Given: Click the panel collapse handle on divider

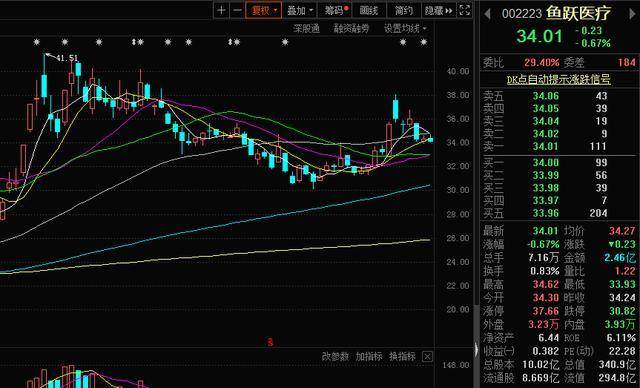Looking at the screenshot, I should click(476, 349).
